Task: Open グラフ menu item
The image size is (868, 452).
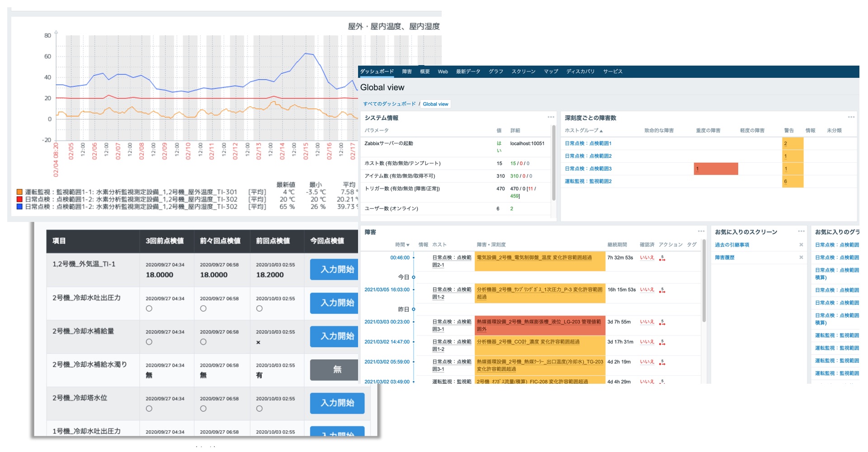Action: pyautogui.click(x=496, y=71)
